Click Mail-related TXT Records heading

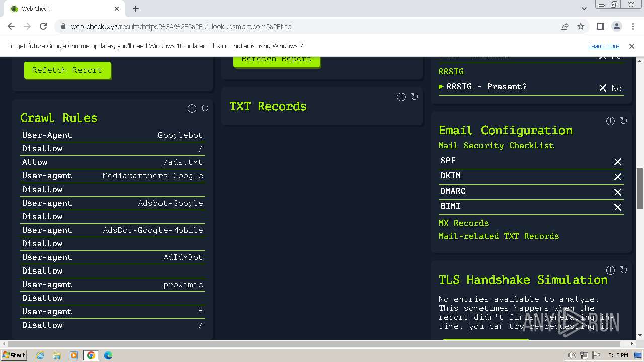[499, 236]
